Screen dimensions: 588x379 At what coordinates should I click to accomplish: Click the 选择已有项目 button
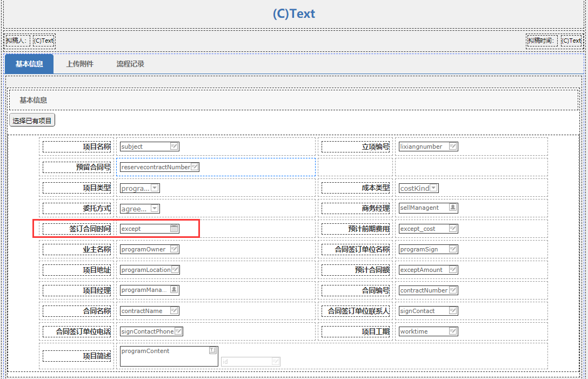[32, 121]
